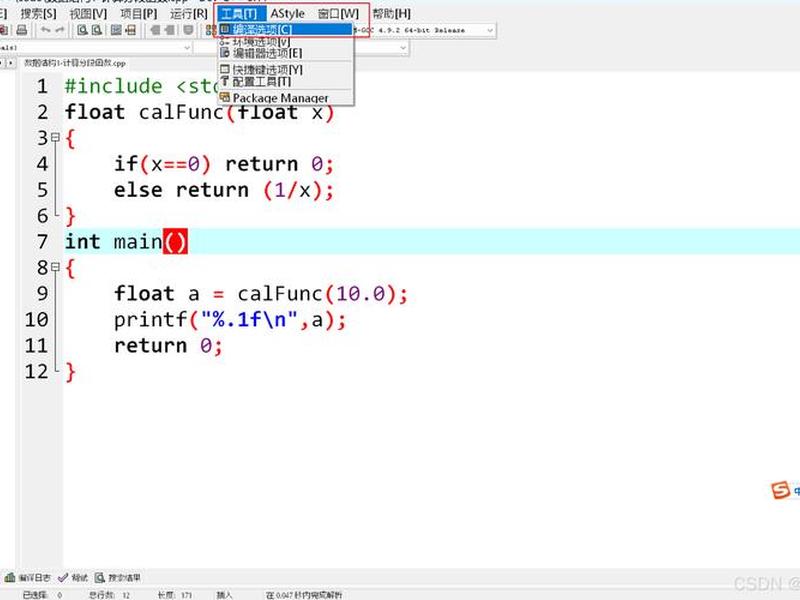The height and width of the screenshot is (600, 800).
Task: Click the Find magnifier icon
Action: [x=82, y=30]
